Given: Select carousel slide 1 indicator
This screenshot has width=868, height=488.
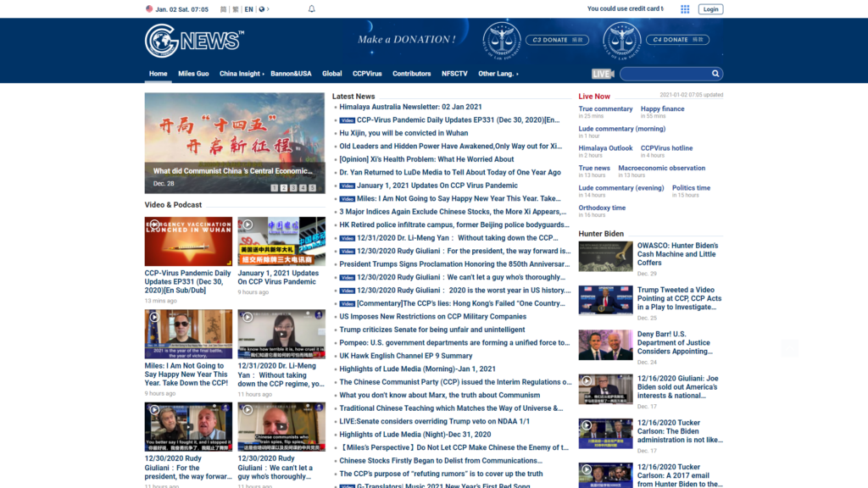Looking at the screenshot, I should [274, 188].
